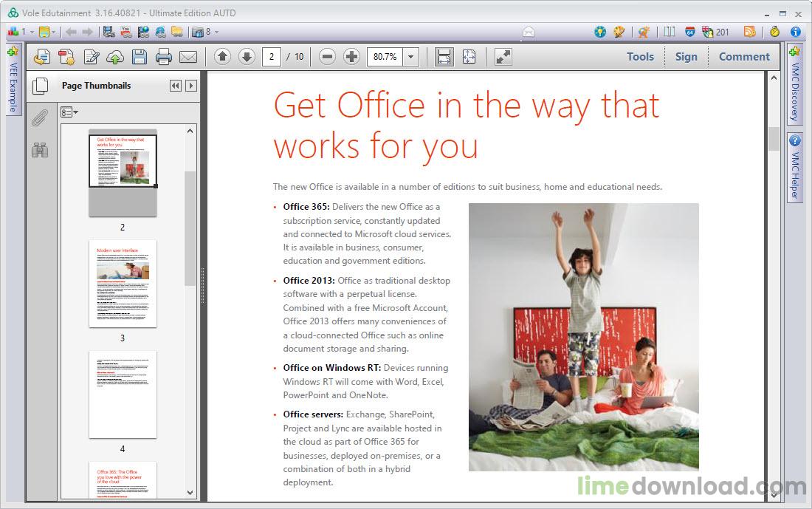
Task: Zoom in with the plus button
Action: click(351, 56)
